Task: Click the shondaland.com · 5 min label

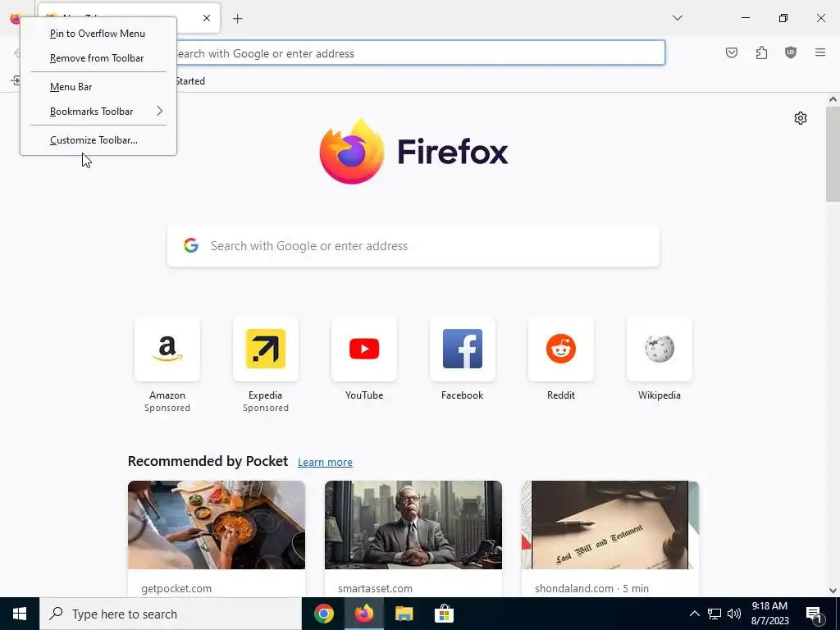Action: click(591, 588)
